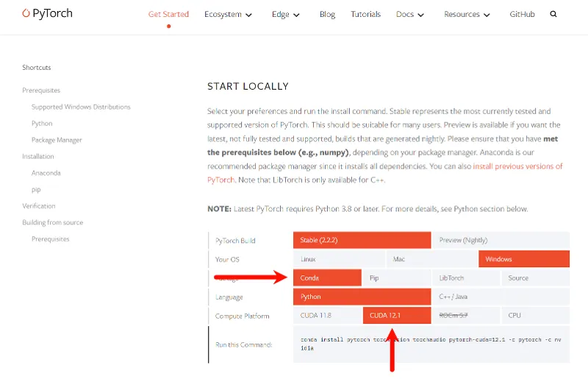Navigate to Anaconda in sidebar shortcuts

46,173
